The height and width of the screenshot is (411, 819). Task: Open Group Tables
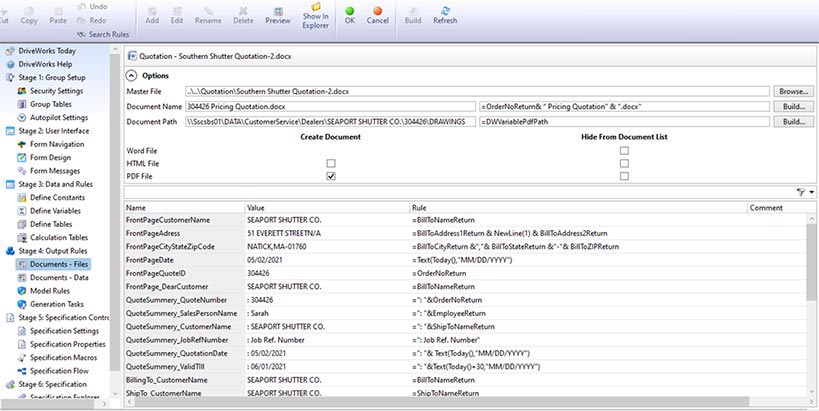51,104
